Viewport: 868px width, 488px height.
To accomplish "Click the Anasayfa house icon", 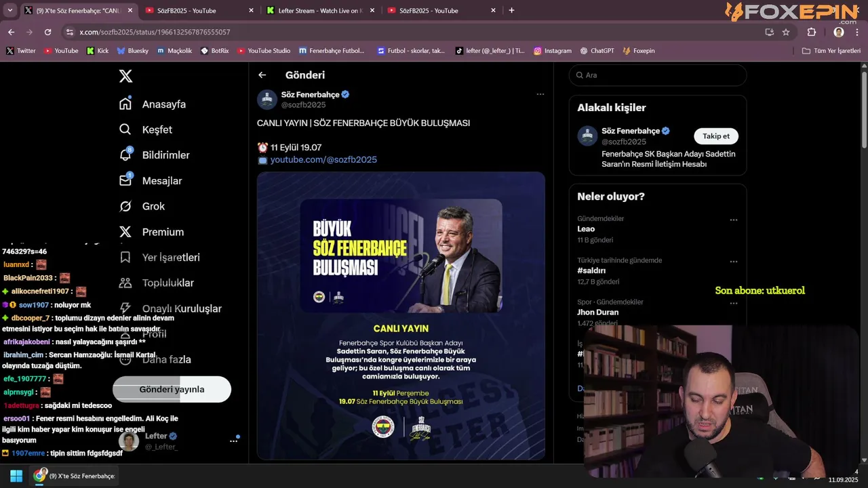I will (x=125, y=104).
